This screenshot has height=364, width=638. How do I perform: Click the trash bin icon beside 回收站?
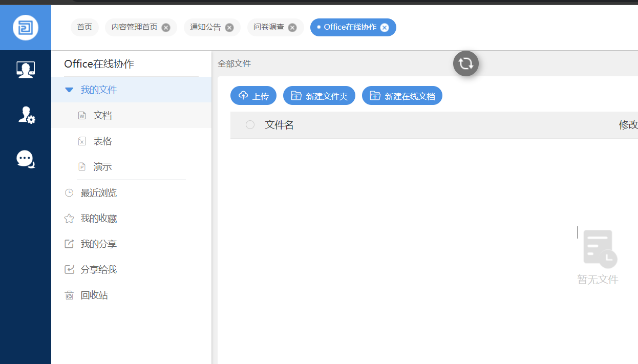tap(69, 295)
